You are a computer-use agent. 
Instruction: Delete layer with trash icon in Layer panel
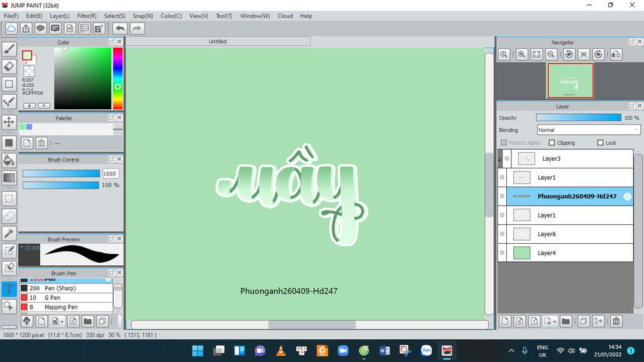[616, 321]
